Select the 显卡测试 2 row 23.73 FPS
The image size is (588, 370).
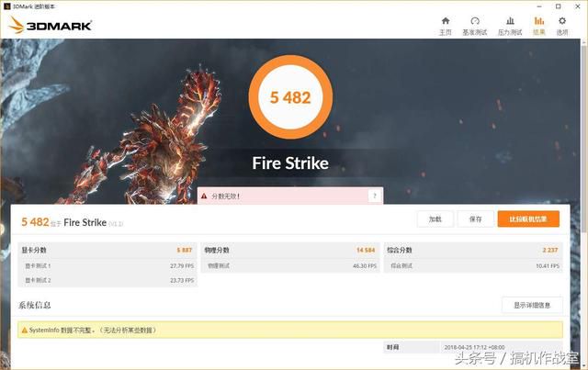107,280
